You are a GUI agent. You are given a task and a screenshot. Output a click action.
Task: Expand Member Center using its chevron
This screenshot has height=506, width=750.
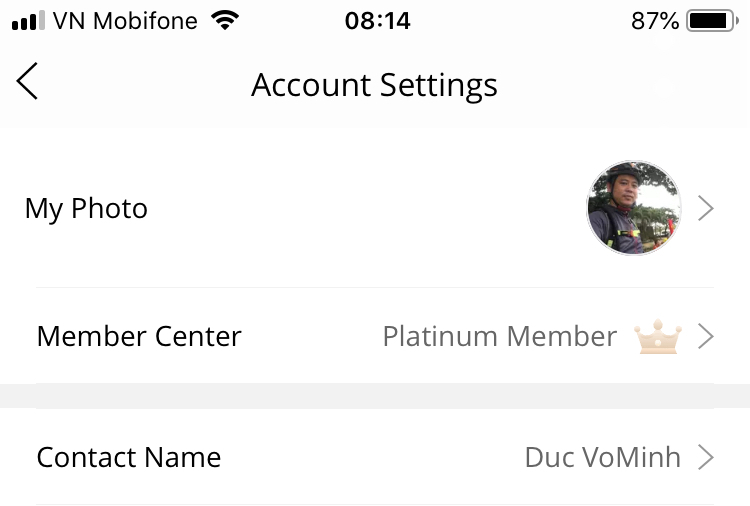tap(706, 336)
